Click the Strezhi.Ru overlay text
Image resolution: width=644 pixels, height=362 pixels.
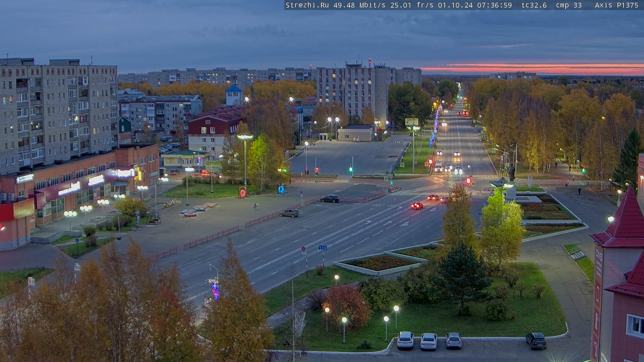coord(307,5)
